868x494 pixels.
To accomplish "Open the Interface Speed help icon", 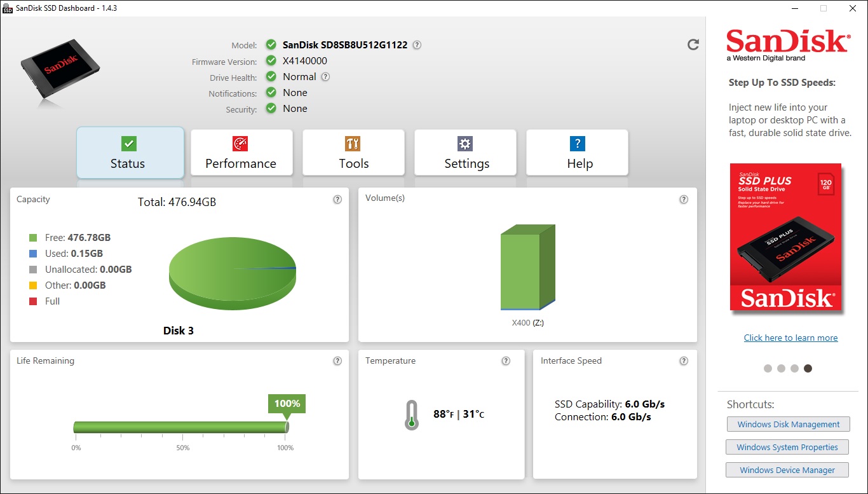I will [684, 361].
